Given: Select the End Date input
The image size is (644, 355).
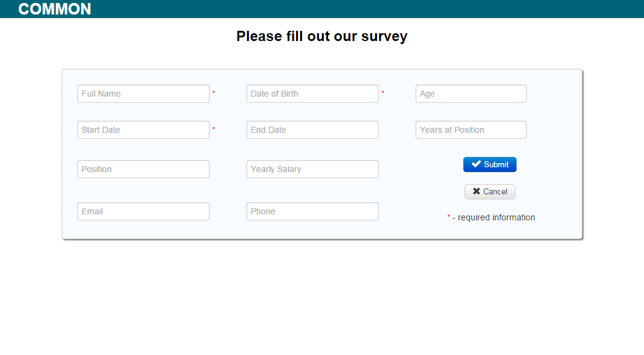Looking at the screenshot, I should pos(312,130).
